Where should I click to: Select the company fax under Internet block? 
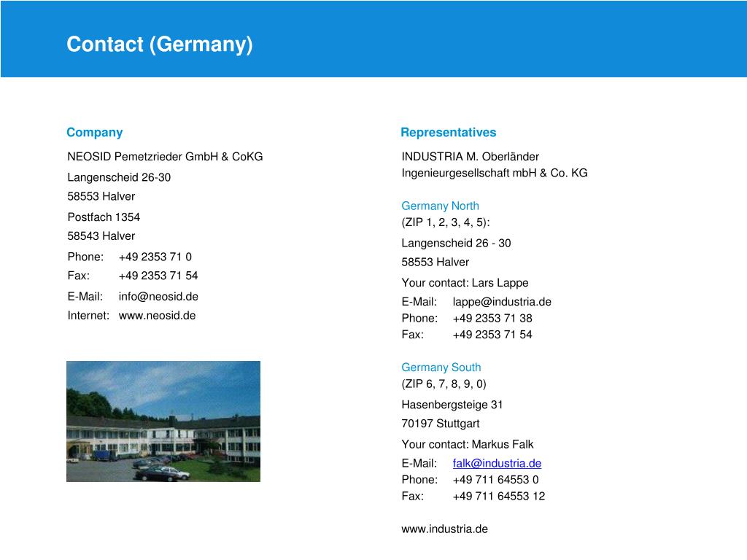point(158,276)
